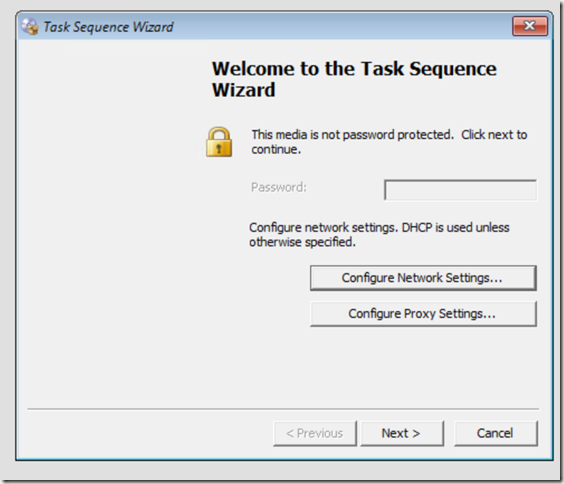
Task: Click empty space below Configure Proxy Settings
Action: point(423,365)
